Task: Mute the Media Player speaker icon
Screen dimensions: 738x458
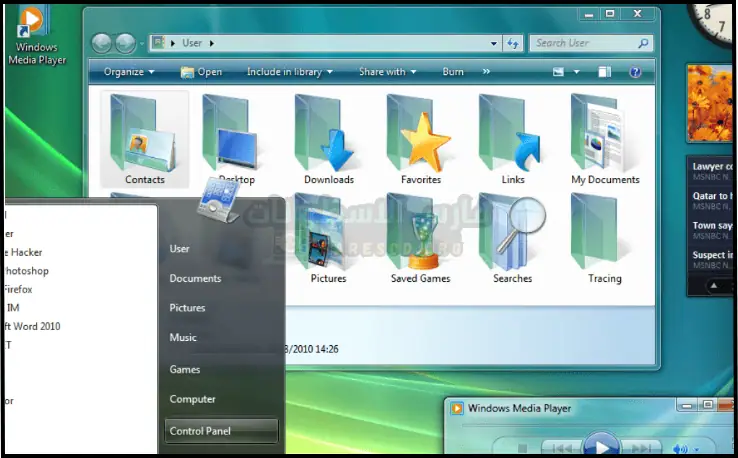Action: [x=681, y=447]
